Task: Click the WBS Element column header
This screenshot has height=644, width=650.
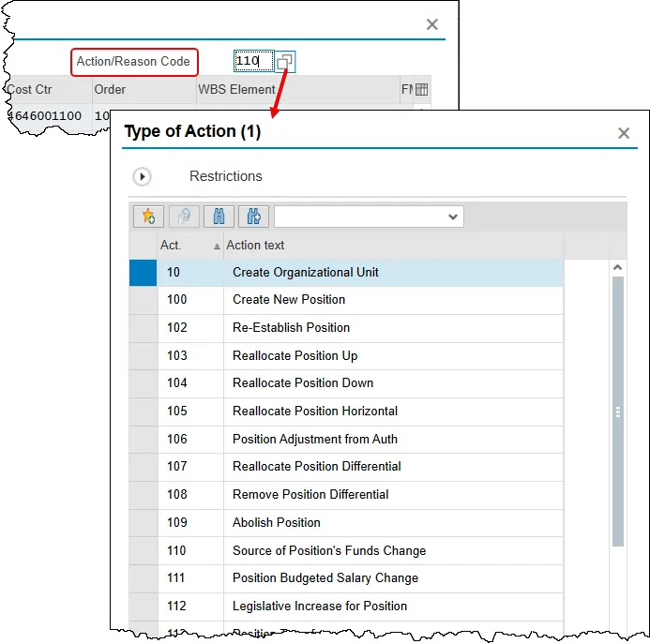Action: point(297,89)
